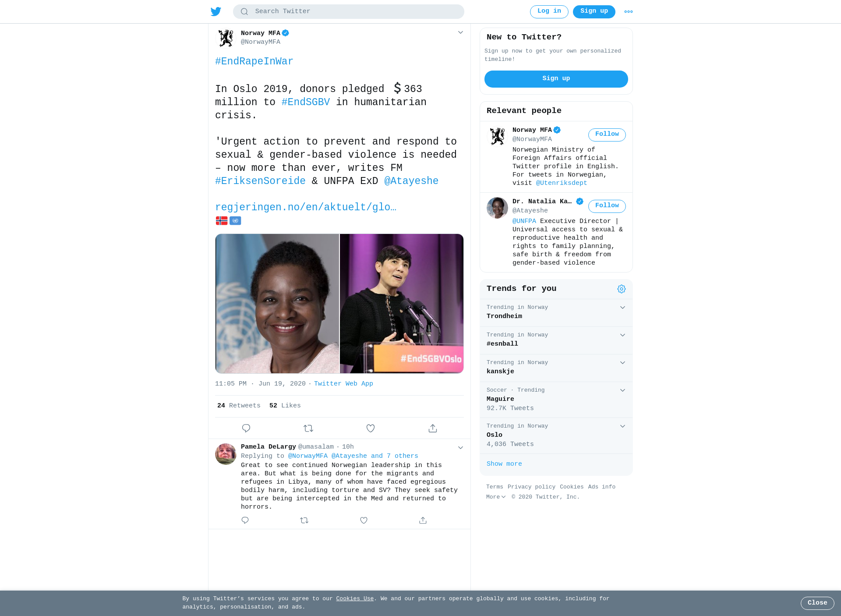
Task: Expand the More footer dropdown
Action: [x=496, y=497]
